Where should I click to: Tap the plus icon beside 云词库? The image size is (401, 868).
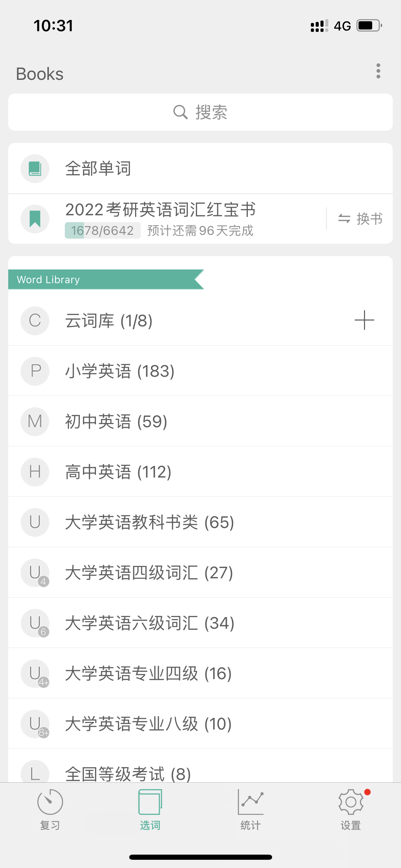(364, 320)
